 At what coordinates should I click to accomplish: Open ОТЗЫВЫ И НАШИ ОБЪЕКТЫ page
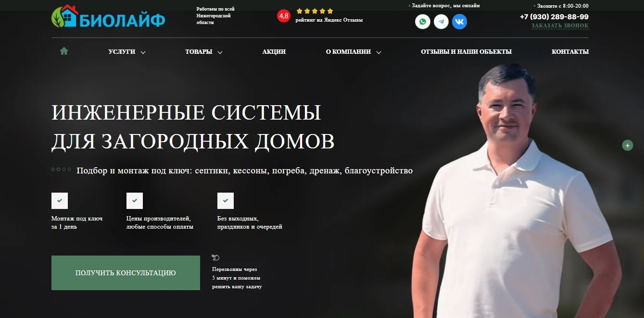pyautogui.click(x=466, y=52)
